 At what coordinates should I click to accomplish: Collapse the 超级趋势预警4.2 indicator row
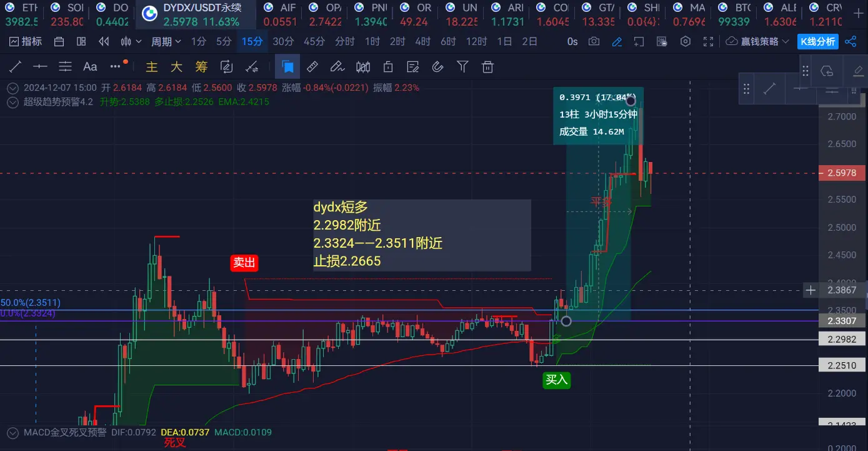(x=12, y=102)
